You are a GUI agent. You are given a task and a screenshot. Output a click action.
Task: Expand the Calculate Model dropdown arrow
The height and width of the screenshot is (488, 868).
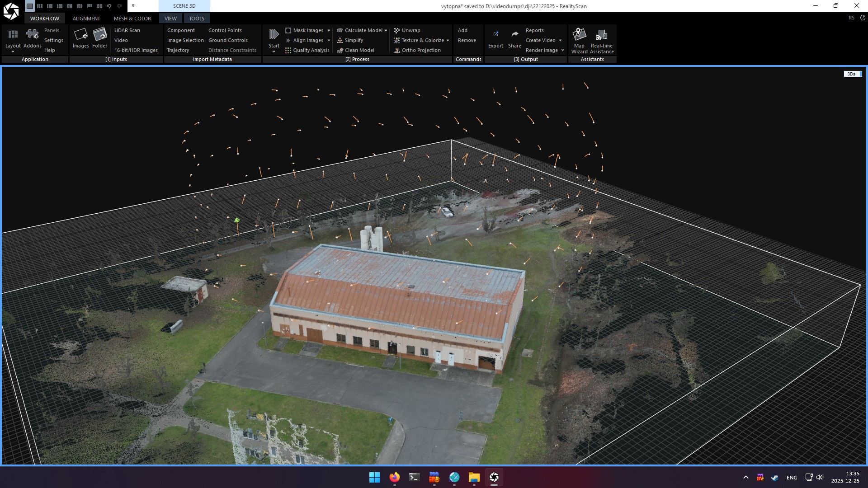tap(386, 30)
